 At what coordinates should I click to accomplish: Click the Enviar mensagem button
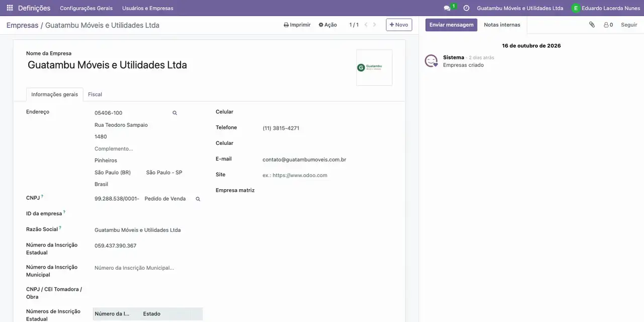click(451, 25)
